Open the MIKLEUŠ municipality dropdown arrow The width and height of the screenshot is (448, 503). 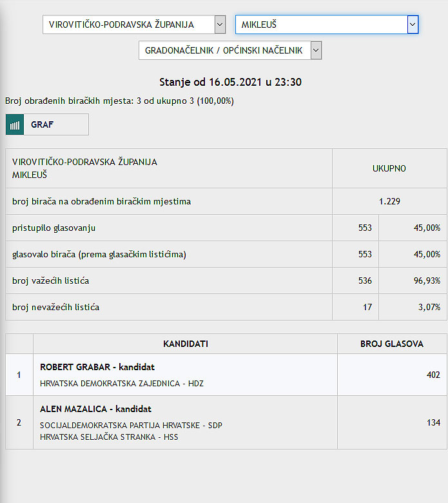tap(413, 25)
